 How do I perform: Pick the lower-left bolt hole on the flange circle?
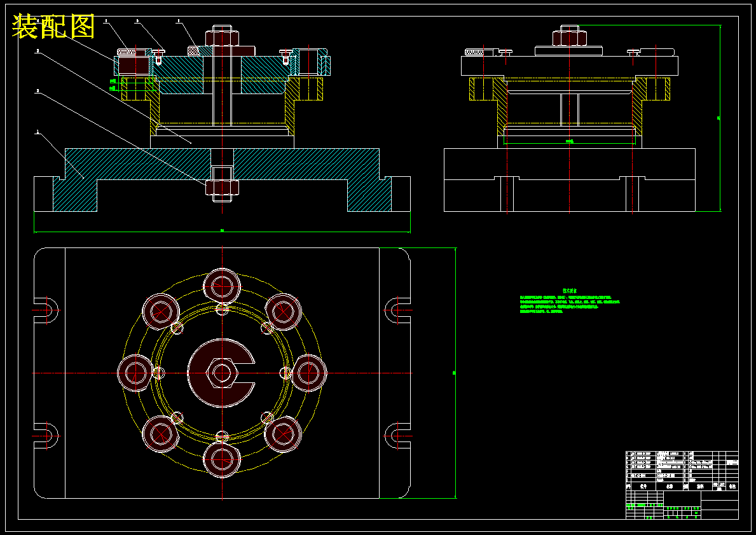[161, 434]
